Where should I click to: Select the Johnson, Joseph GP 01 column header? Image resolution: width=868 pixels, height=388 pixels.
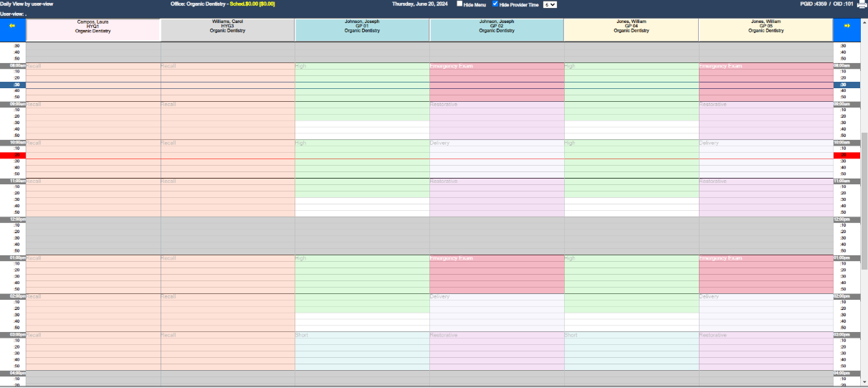[x=362, y=29]
